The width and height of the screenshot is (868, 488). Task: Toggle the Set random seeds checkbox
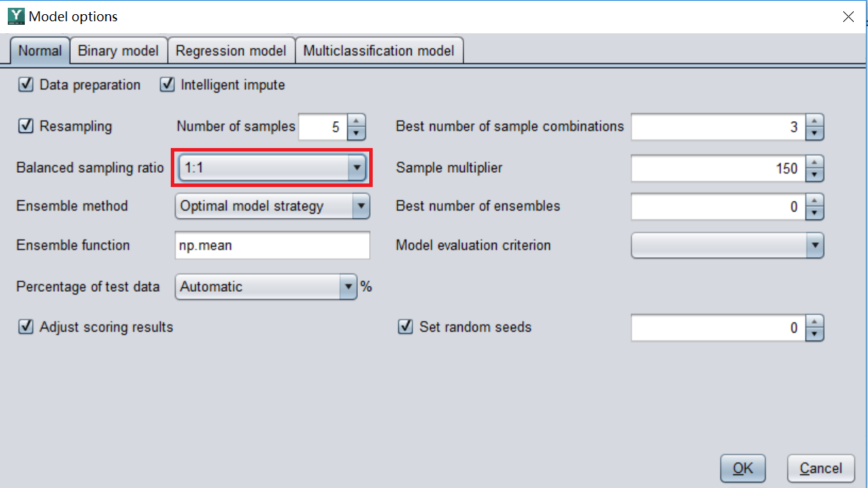(406, 327)
